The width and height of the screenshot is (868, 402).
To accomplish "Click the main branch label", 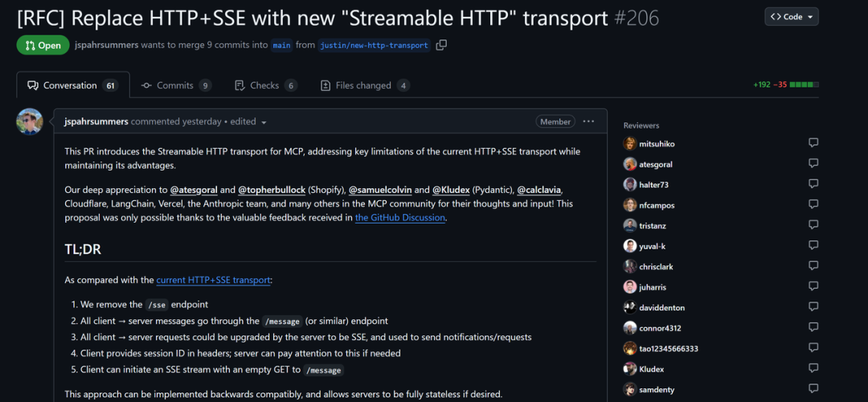I will pos(282,45).
